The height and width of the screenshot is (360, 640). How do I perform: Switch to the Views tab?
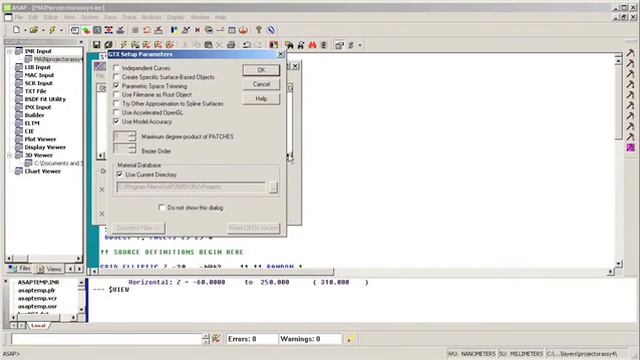point(49,269)
